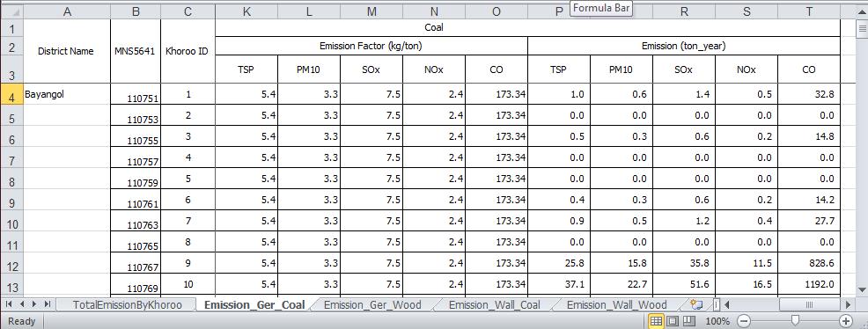Select column C header
The height and width of the screenshot is (329, 868).
point(188,11)
